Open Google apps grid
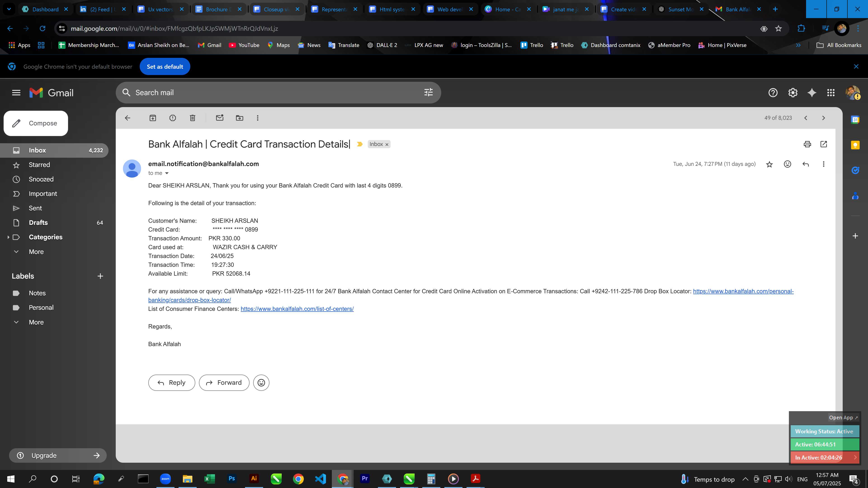 (x=831, y=93)
